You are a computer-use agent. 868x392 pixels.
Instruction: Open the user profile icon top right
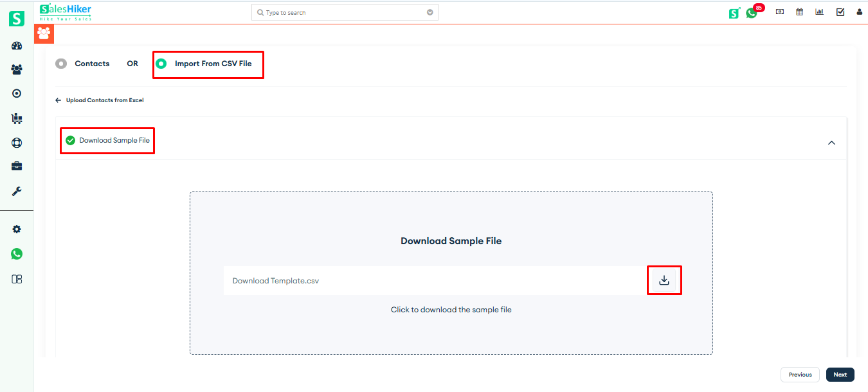(860, 12)
